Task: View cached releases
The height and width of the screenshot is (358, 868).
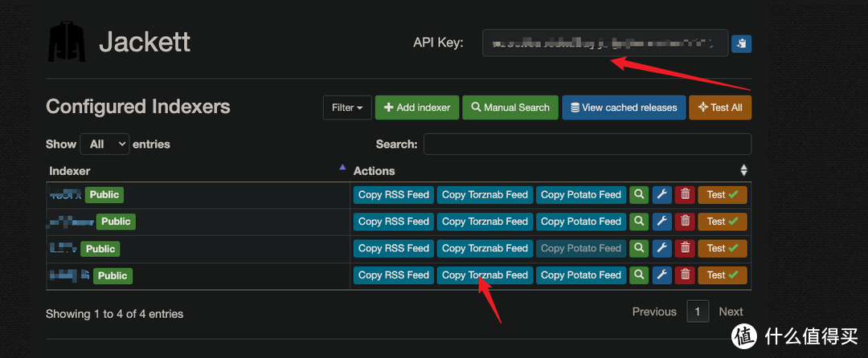Action: [623, 108]
